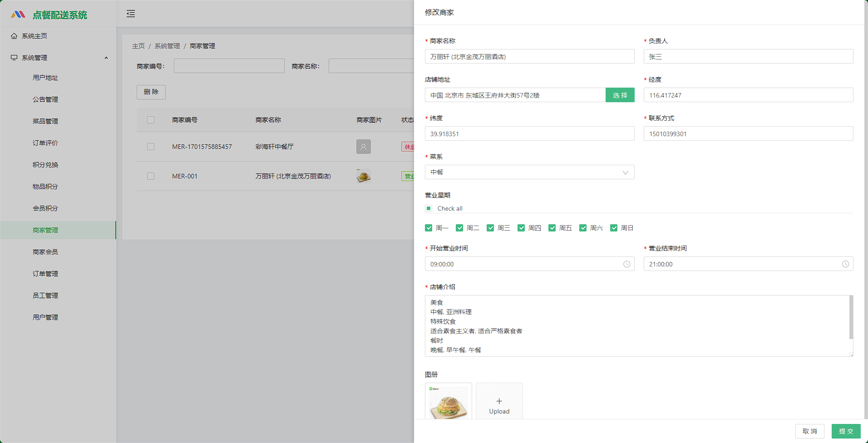Click 万丽轩 (北京金茂万丽酒店) table cell
Screen dimensions: 868x443
pos(293,176)
